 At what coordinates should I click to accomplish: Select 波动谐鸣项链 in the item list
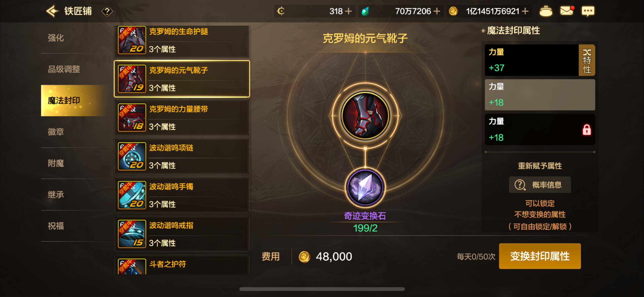(182, 156)
